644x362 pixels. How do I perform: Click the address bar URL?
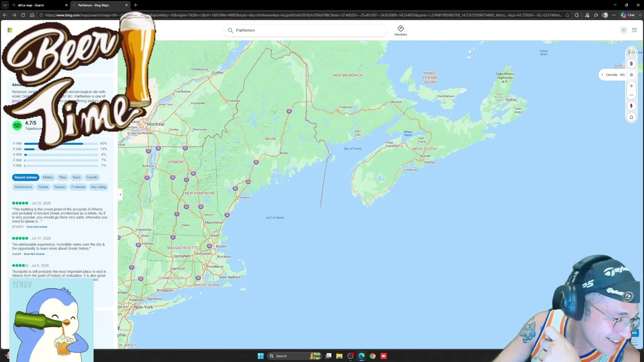coord(303,15)
